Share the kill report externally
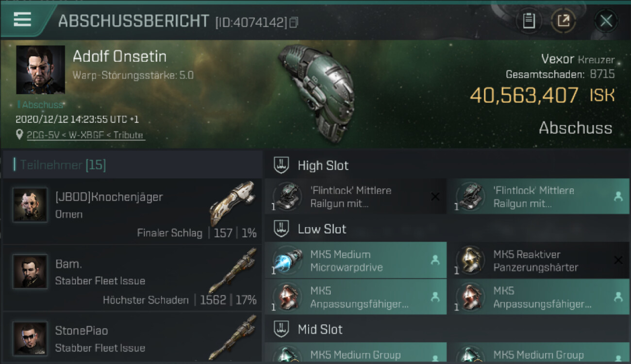This screenshot has width=631, height=364. pyautogui.click(x=563, y=21)
